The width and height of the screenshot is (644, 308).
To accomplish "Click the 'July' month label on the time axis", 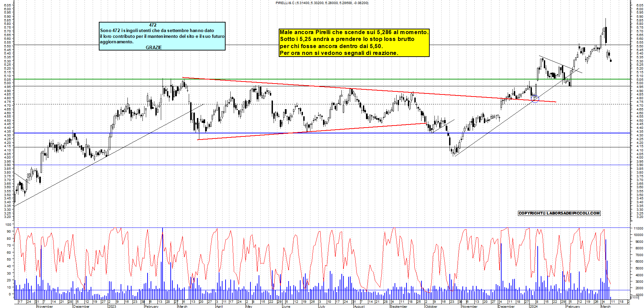I will [x=322, y=306].
